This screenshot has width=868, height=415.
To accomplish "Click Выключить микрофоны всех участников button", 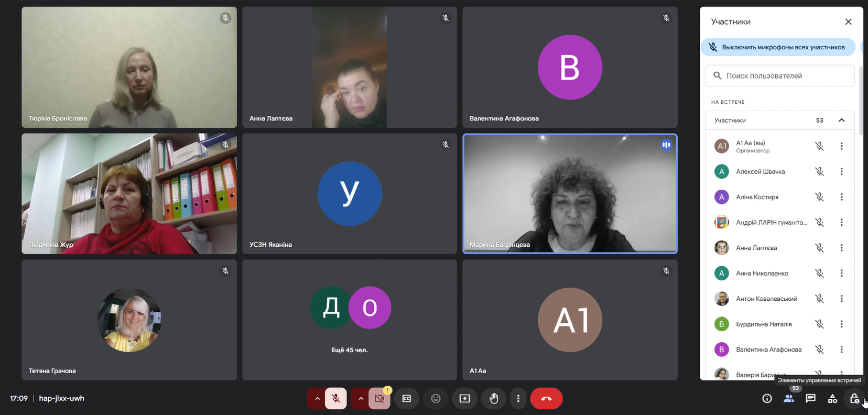I will pyautogui.click(x=778, y=47).
